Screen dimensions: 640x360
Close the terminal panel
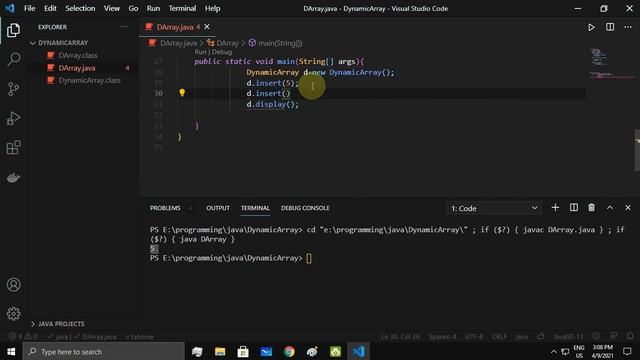coord(628,208)
